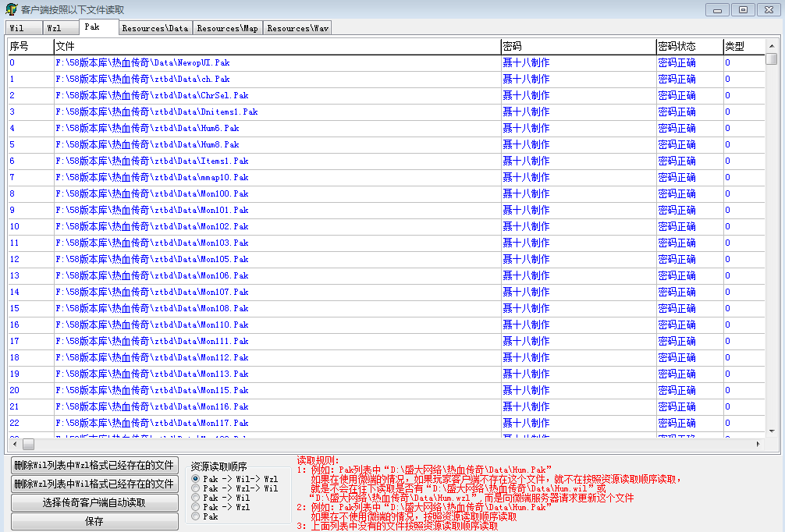Image resolution: width=785 pixels, height=532 pixels.
Task: Open the Resources\Map tab
Action: coord(227,28)
